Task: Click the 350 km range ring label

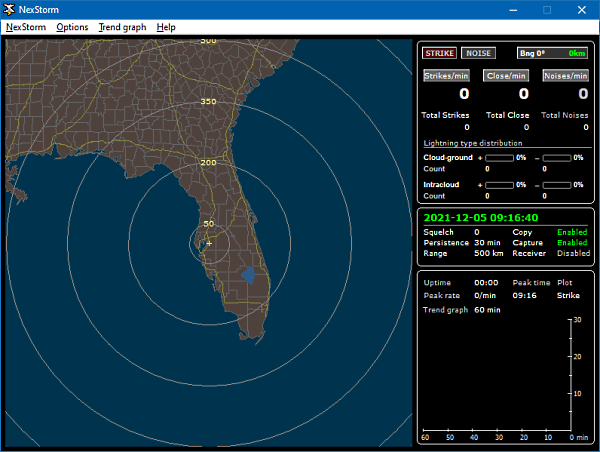Action: point(208,101)
